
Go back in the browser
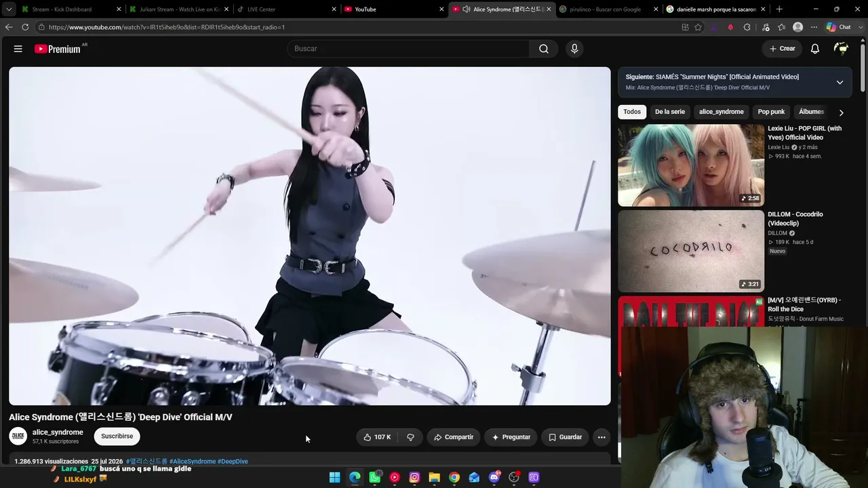9,27
